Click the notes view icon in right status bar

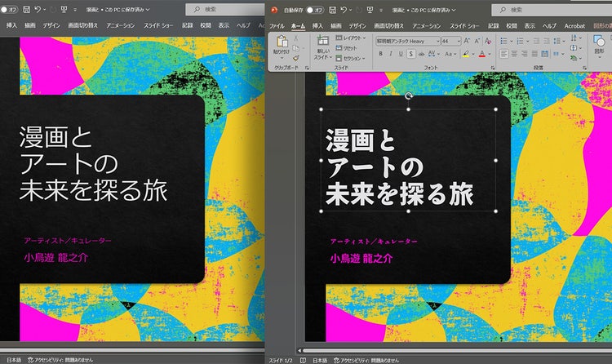click(x=303, y=360)
